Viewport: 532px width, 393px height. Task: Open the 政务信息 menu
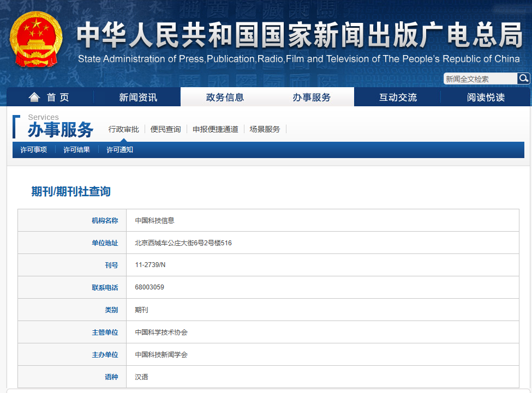(x=225, y=97)
